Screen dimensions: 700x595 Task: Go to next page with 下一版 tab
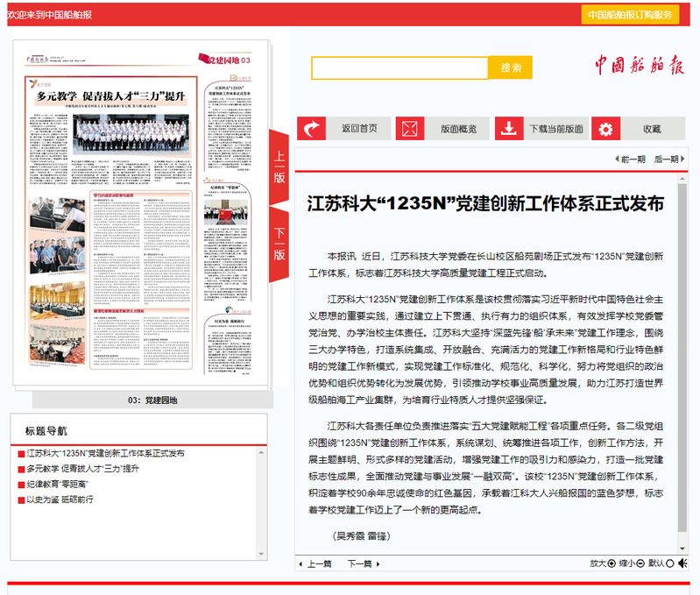[279, 244]
